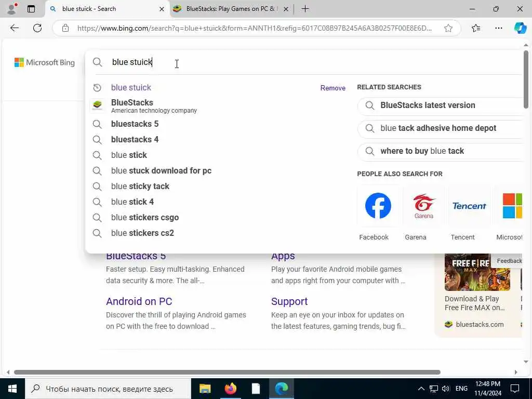
Task: Open 'where to buy blue tack' related search
Action: tap(440, 151)
